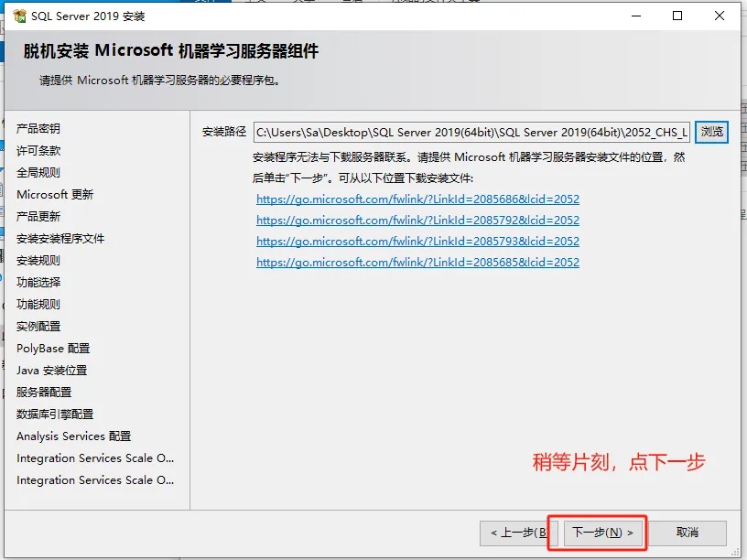Go back with the 上一步 button
This screenshot has width=747, height=560.
[x=518, y=533]
